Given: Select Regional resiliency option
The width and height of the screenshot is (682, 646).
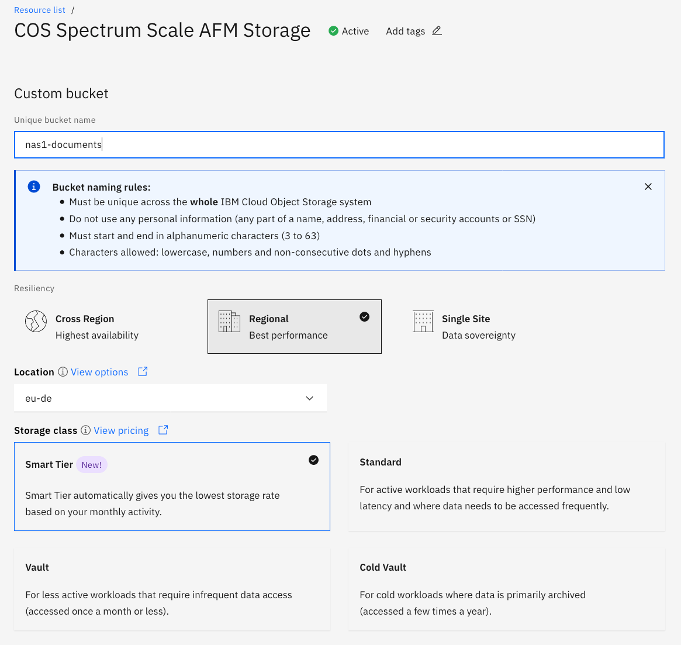Looking at the screenshot, I should (x=294, y=326).
